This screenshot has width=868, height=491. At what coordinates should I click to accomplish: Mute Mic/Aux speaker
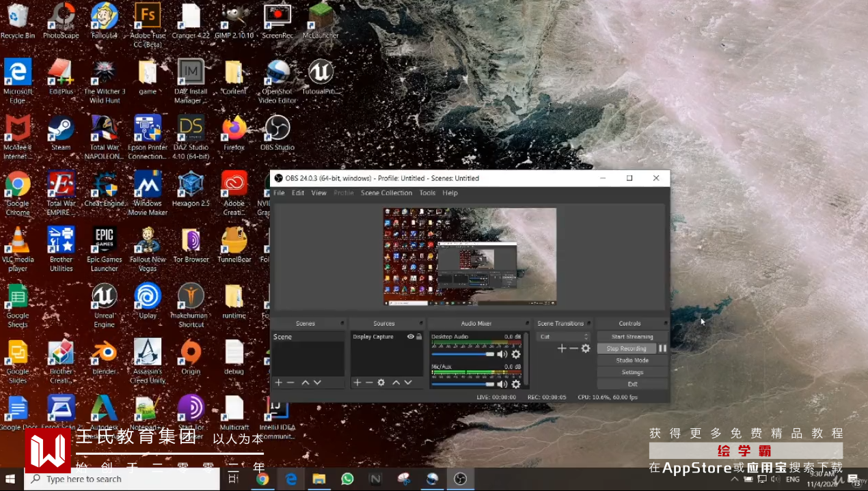tap(502, 384)
